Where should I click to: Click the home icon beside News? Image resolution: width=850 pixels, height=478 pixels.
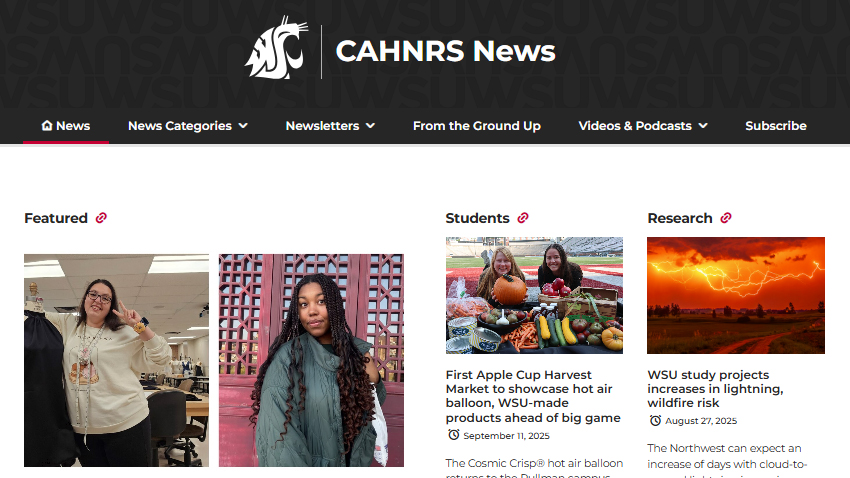[x=47, y=125]
